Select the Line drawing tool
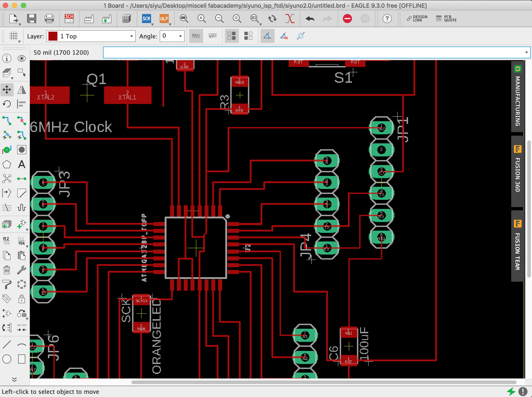532x397 pixels. coord(7,345)
